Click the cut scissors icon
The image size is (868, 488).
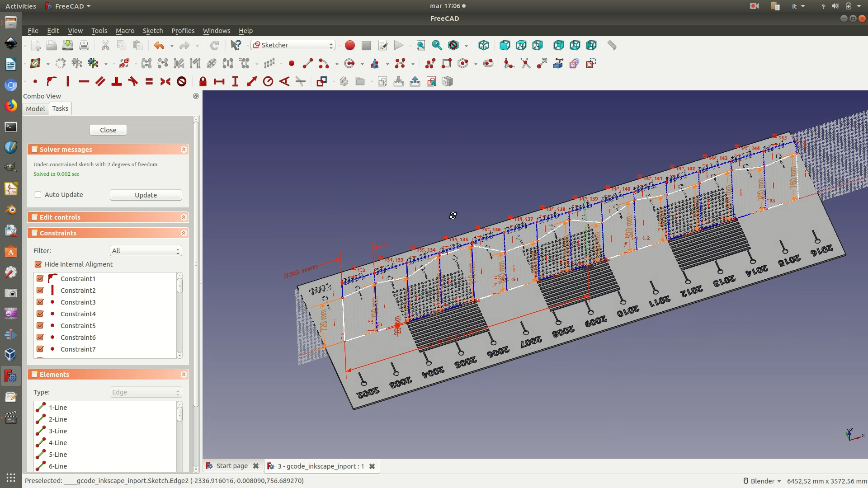click(x=105, y=45)
